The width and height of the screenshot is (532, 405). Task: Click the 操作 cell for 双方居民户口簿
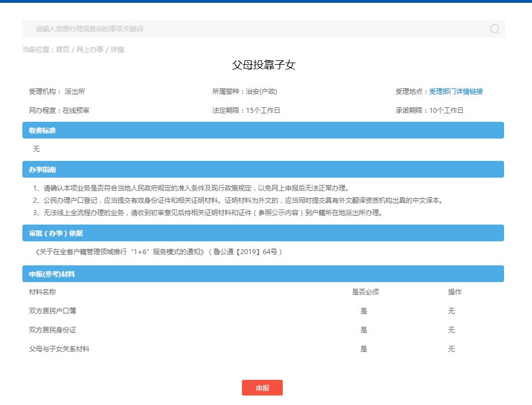(x=452, y=311)
